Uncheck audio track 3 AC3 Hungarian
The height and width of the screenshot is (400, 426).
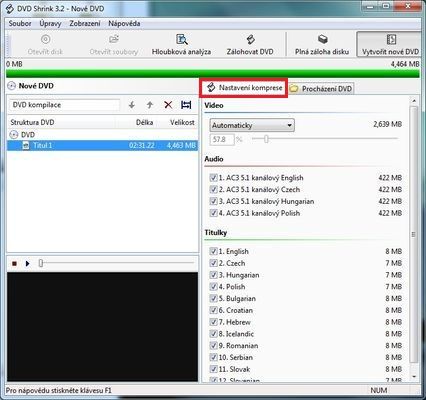click(x=213, y=201)
